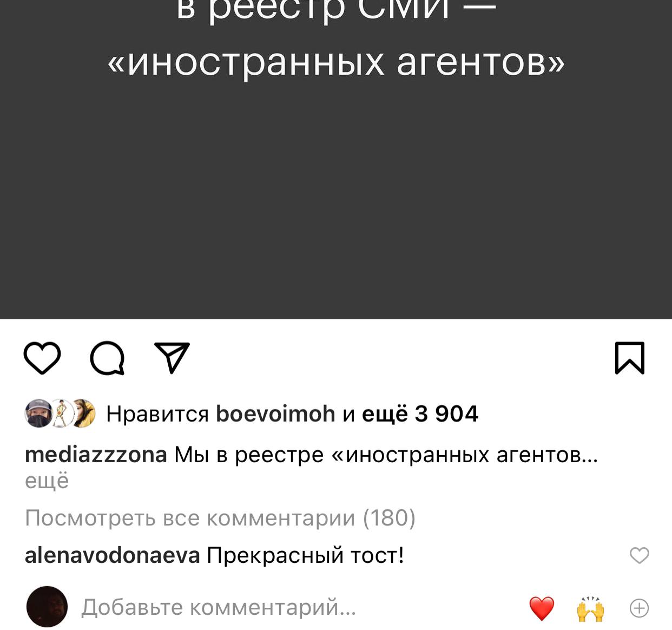Open more emojis with the plus circle icon
The image size is (672, 630).
[x=639, y=608]
